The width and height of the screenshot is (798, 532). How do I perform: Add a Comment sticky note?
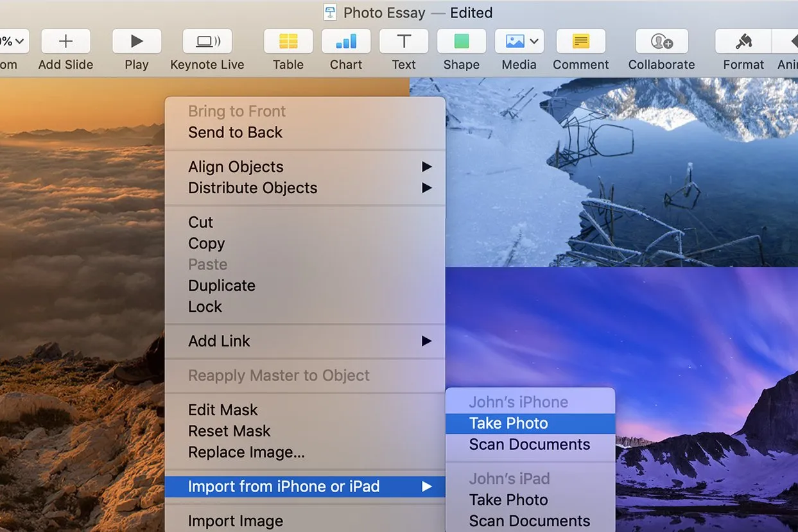[x=580, y=42]
